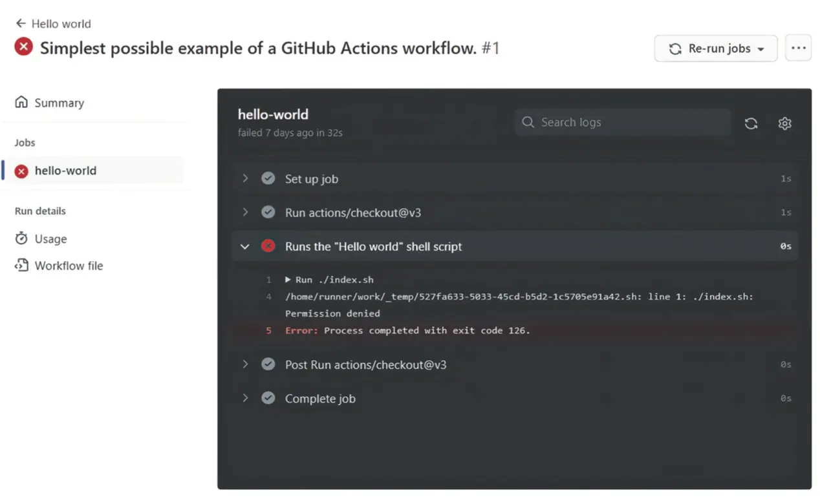Click the Workflow file icon
The height and width of the screenshot is (504, 820).
click(21, 266)
